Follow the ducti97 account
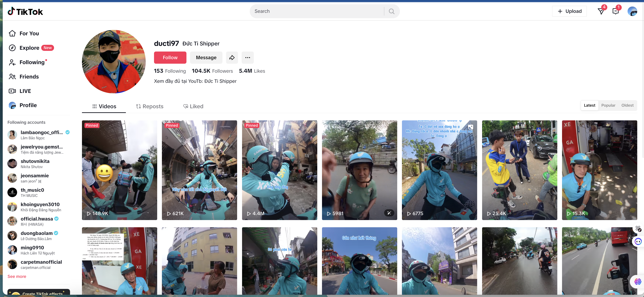 [x=170, y=57]
